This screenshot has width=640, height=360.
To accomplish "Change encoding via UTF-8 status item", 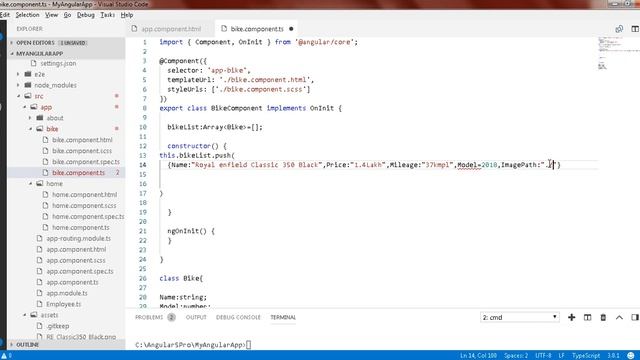I will (543, 356).
